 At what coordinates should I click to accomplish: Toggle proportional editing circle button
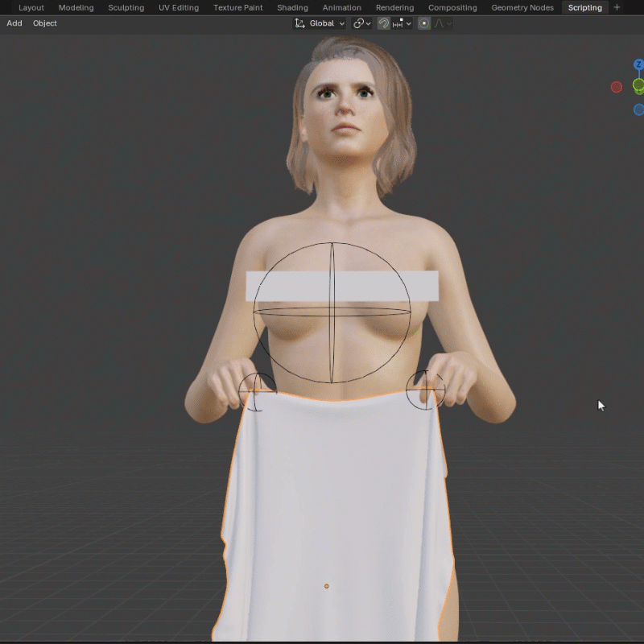coord(424,23)
